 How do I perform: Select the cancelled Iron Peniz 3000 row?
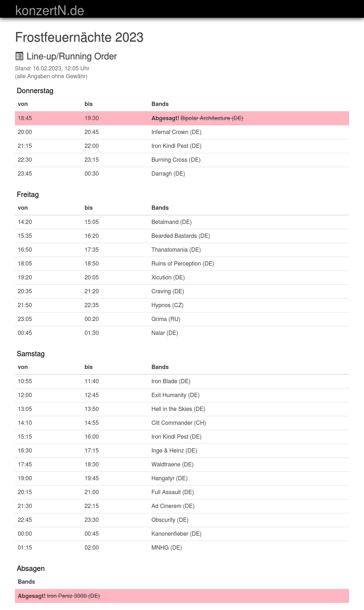click(x=182, y=596)
